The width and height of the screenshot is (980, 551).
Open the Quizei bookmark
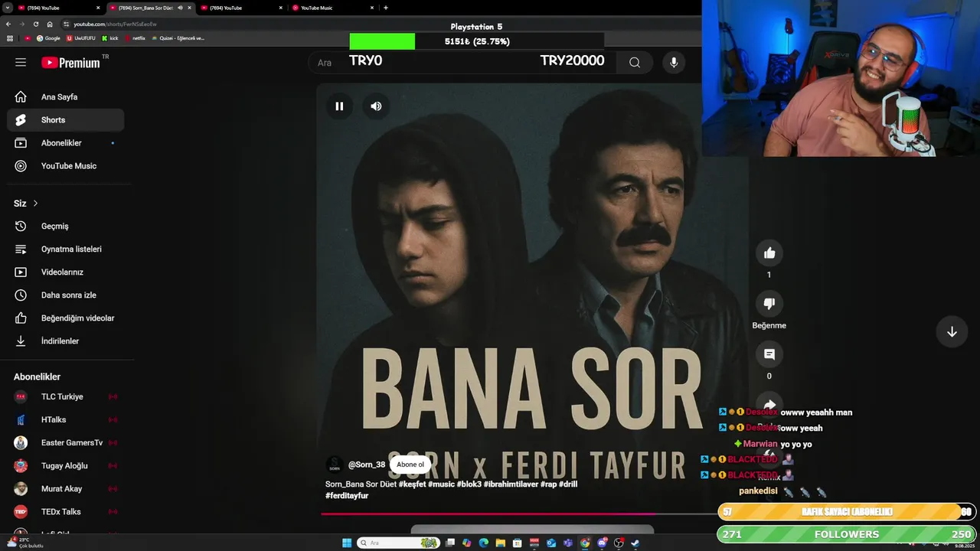click(178, 37)
